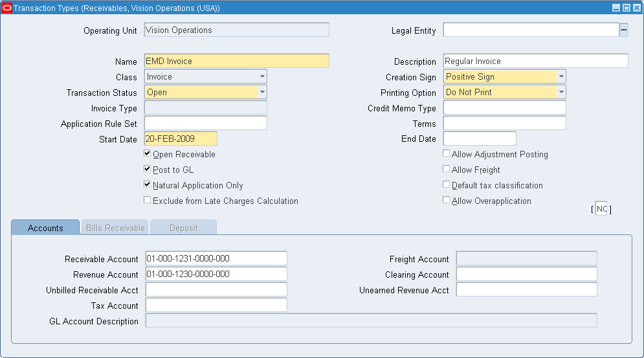Open the Deposit tab
The width and height of the screenshot is (644, 358).
click(183, 228)
